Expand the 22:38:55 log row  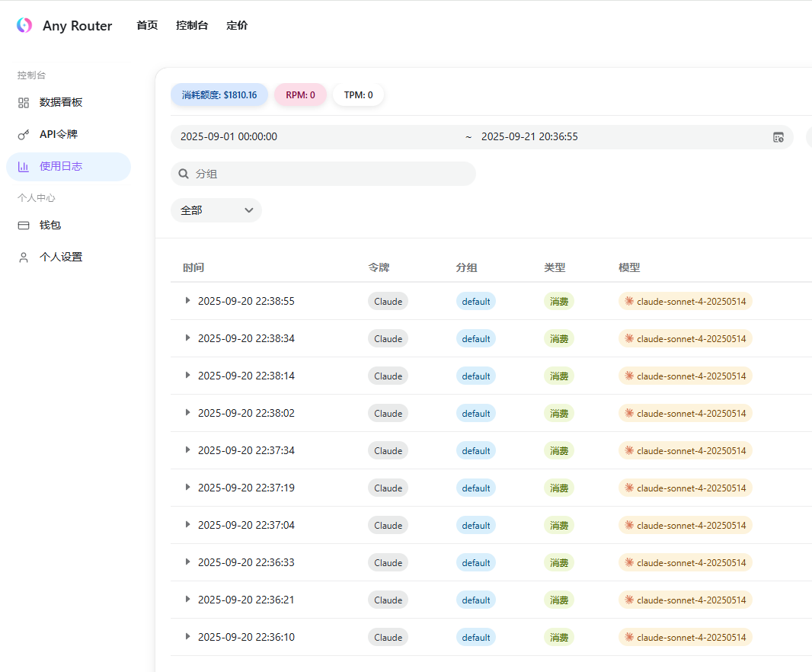coord(187,300)
